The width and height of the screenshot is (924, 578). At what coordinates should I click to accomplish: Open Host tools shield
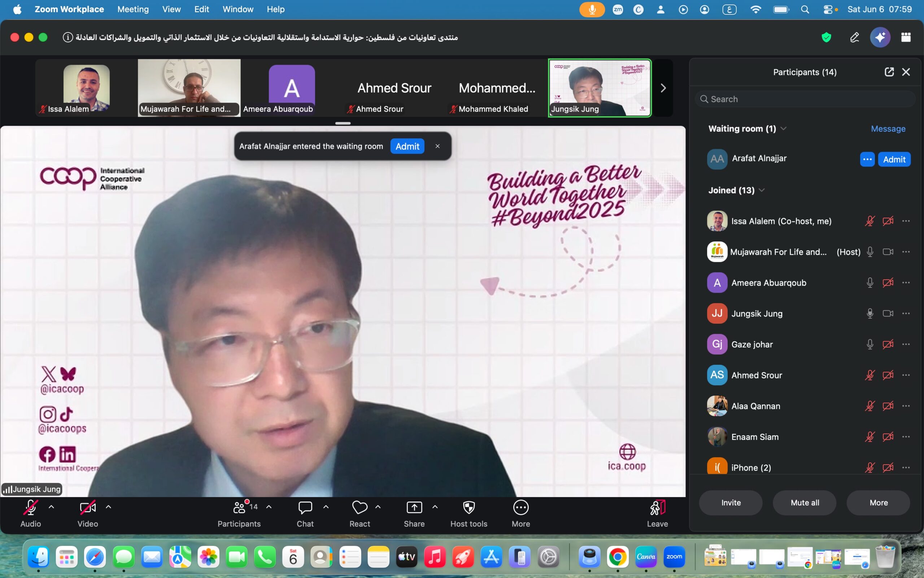tap(469, 514)
